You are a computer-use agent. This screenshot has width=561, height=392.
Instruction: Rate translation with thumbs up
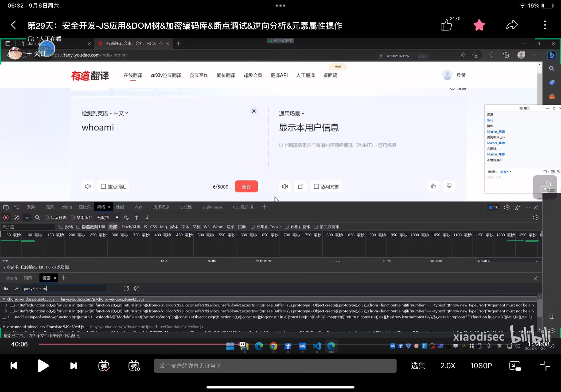[x=433, y=186]
